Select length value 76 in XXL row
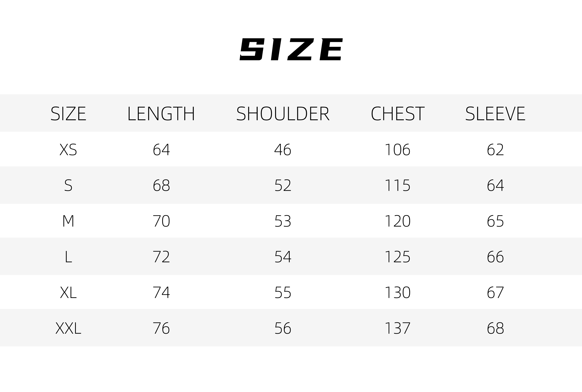 [161, 328]
